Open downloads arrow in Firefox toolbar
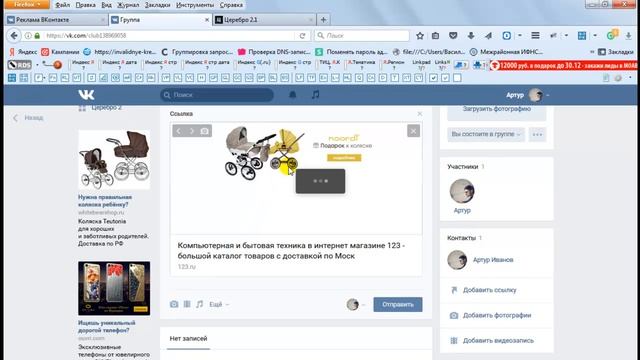640x360 pixels. point(471,36)
